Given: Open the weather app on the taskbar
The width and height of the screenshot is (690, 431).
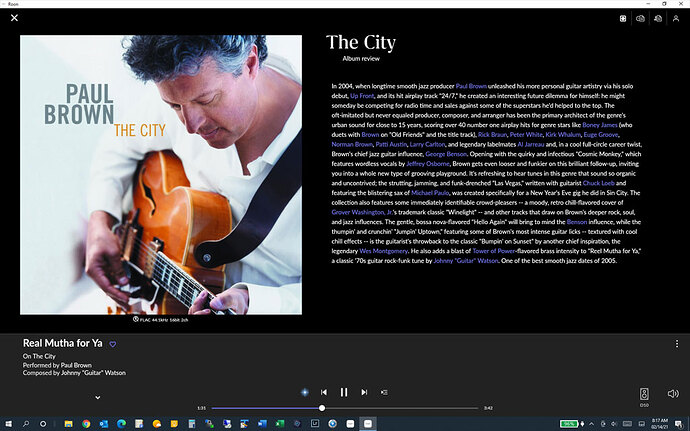Looking at the screenshot, I should pyautogui.click(x=157, y=424).
